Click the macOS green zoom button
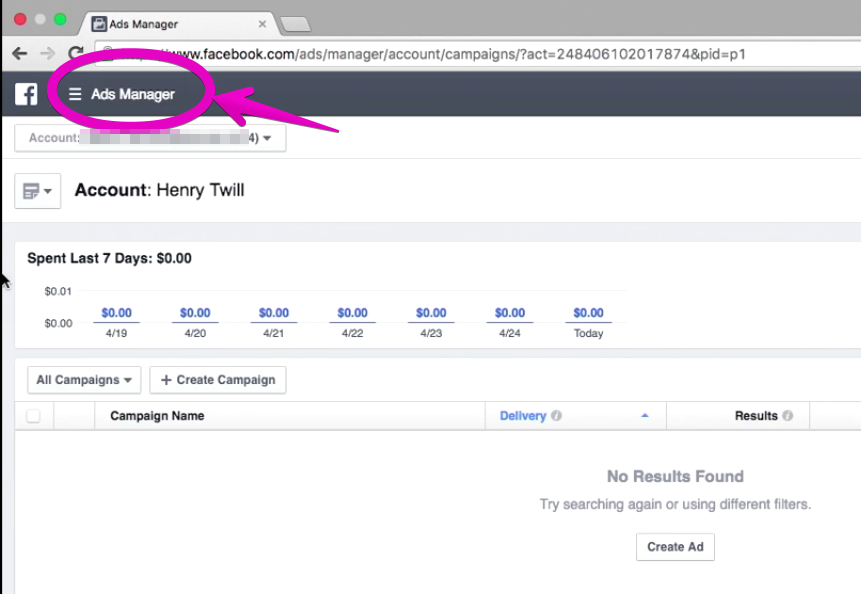Image resolution: width=861 pixels, height=594 pixels. click(60, 20)
